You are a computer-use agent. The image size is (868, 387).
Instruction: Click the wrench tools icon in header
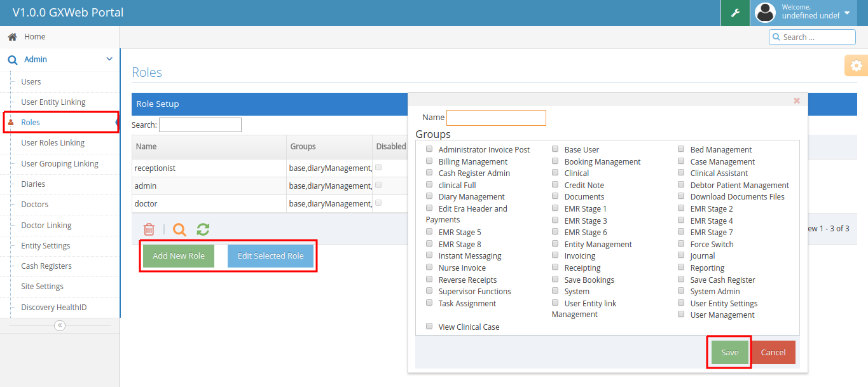point(735,13)
